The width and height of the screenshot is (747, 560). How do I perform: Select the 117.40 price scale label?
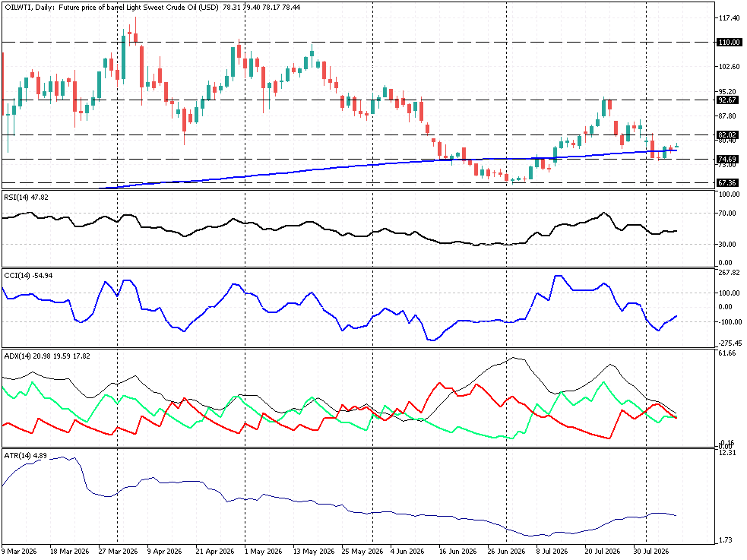click(x=729, y=17)
